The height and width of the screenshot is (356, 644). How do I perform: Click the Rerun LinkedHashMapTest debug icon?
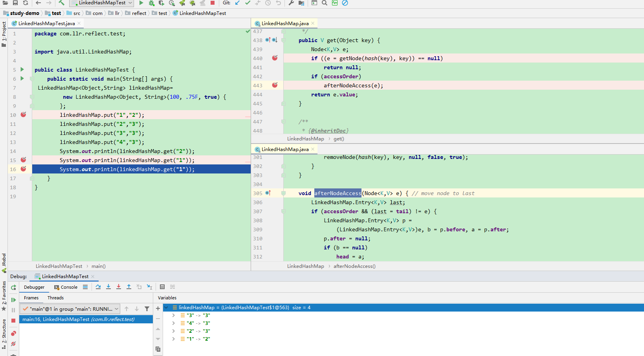coord(13,287)
